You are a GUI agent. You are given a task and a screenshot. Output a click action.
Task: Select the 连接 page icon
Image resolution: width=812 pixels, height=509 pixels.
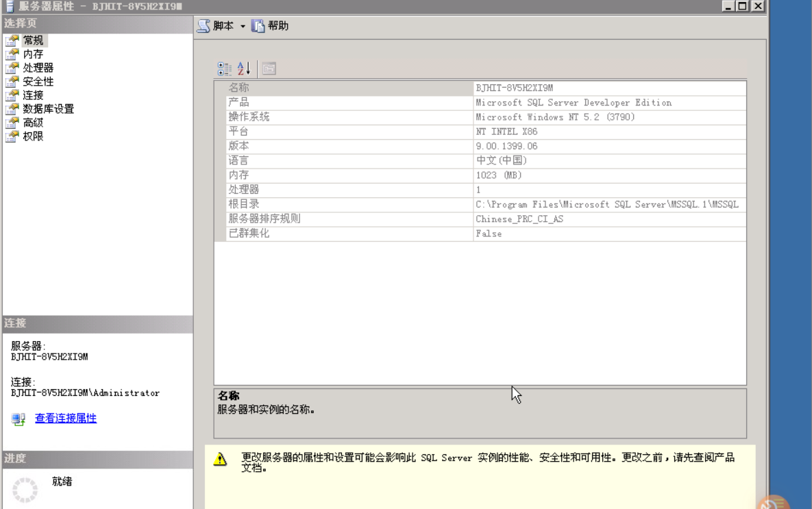click(12, 95)
